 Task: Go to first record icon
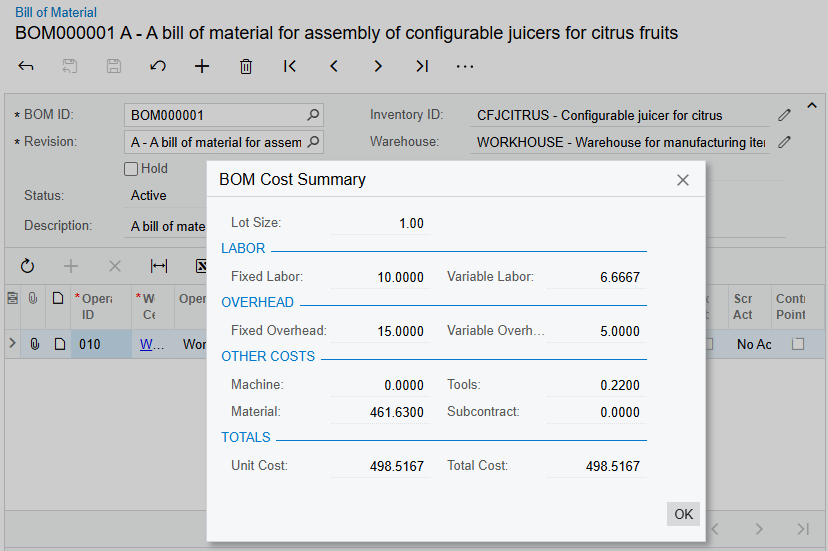(290, 67)
